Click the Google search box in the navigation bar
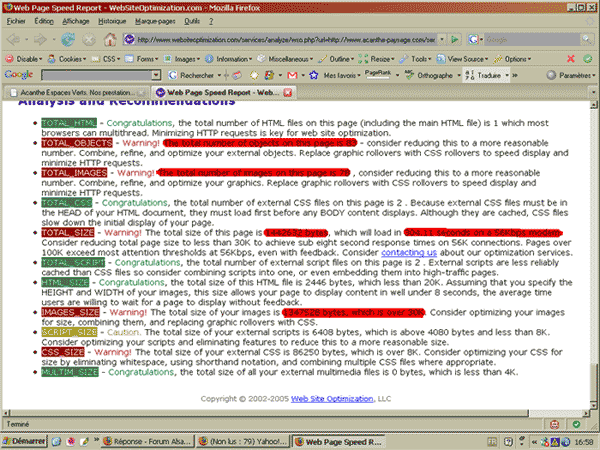The width and height of the screenshot is (600, 450). tap(532, 39)
